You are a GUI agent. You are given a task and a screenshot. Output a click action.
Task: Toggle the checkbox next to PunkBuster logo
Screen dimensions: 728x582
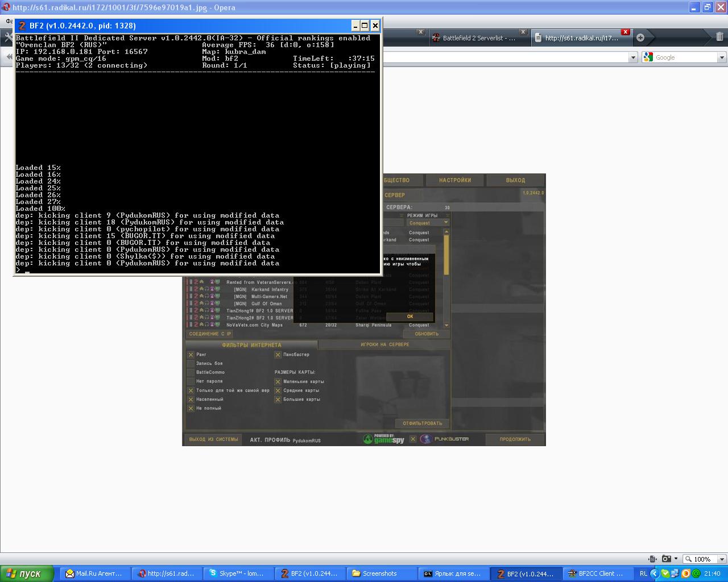click(413, 439)
